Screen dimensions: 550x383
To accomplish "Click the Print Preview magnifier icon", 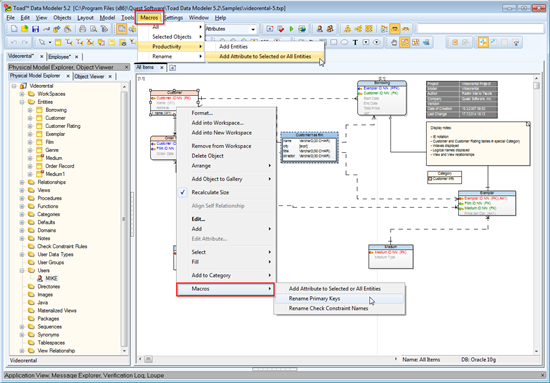I will (x=93, y=29).
